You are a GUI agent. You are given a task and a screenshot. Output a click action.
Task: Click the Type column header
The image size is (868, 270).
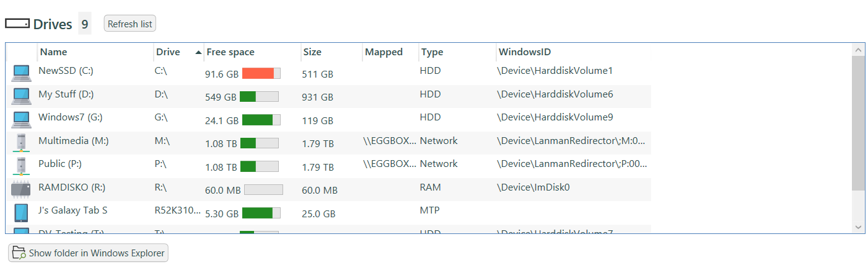[x=432, y=52]
